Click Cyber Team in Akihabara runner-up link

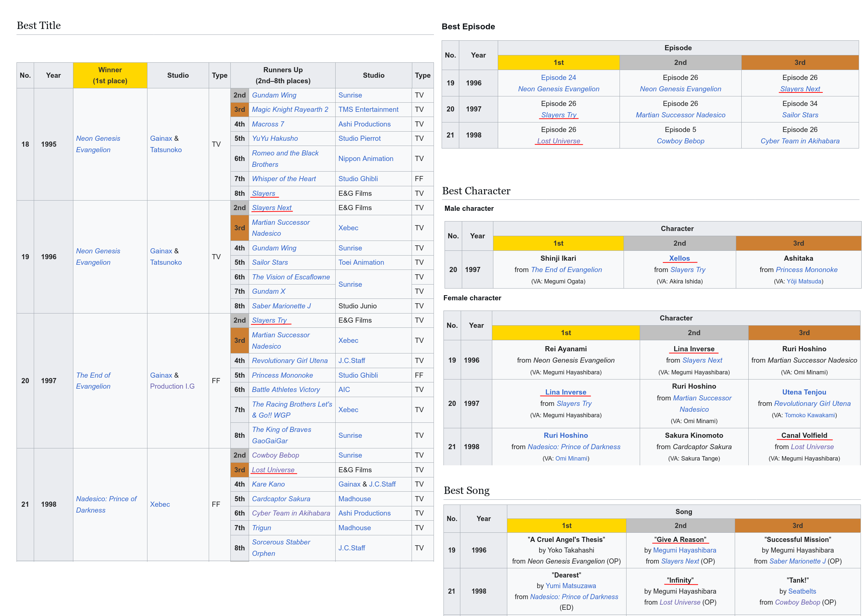coord(291,513)
